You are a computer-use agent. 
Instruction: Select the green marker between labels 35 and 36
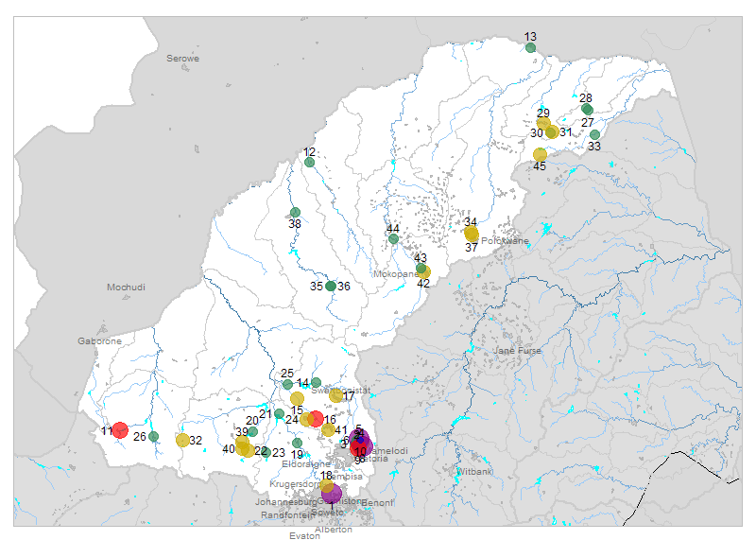[x=330, y=287]
